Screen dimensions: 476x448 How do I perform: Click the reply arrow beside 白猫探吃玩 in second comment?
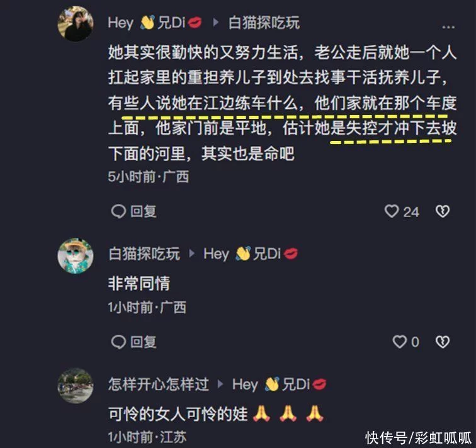[x=192, y=254]
